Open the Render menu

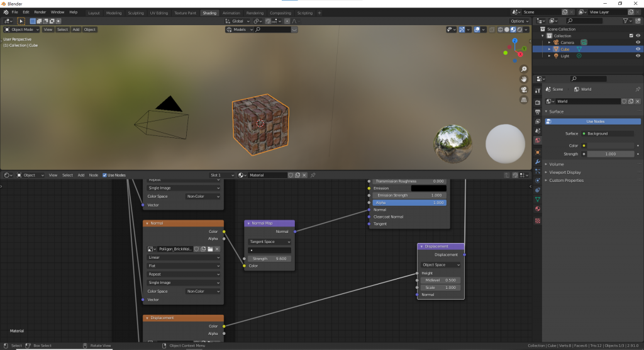[x=40, y=12]
